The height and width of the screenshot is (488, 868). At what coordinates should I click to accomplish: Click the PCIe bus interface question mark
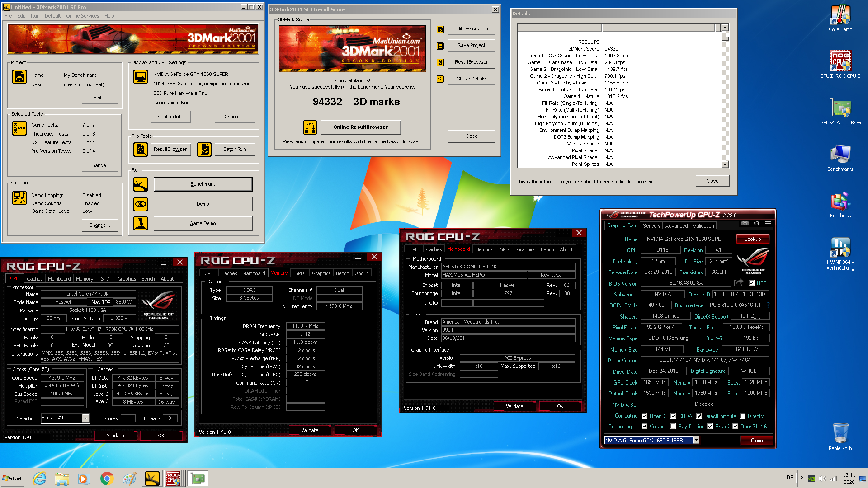[x=768, y=305]
